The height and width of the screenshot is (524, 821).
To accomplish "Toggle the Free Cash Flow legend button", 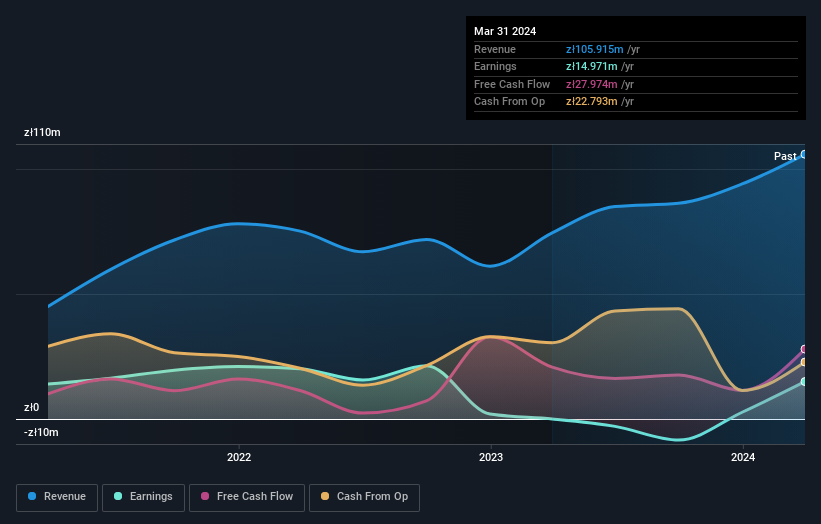I will [247, 497].
